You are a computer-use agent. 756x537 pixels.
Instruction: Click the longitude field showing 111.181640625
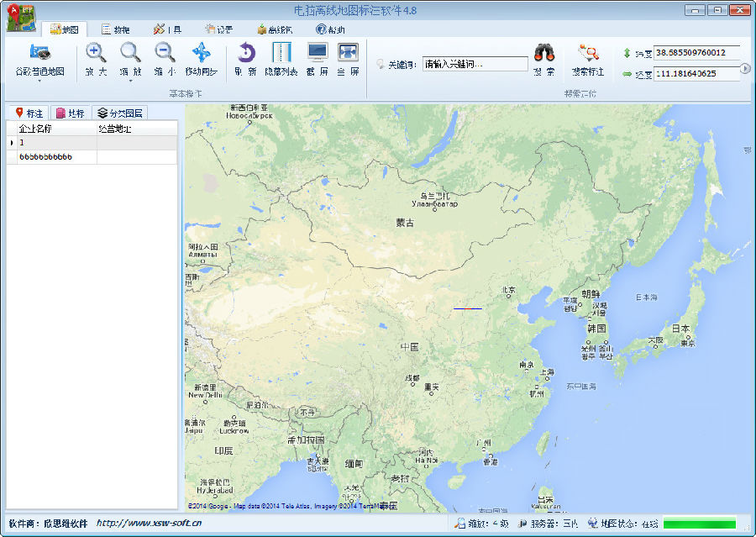[696, 74]
